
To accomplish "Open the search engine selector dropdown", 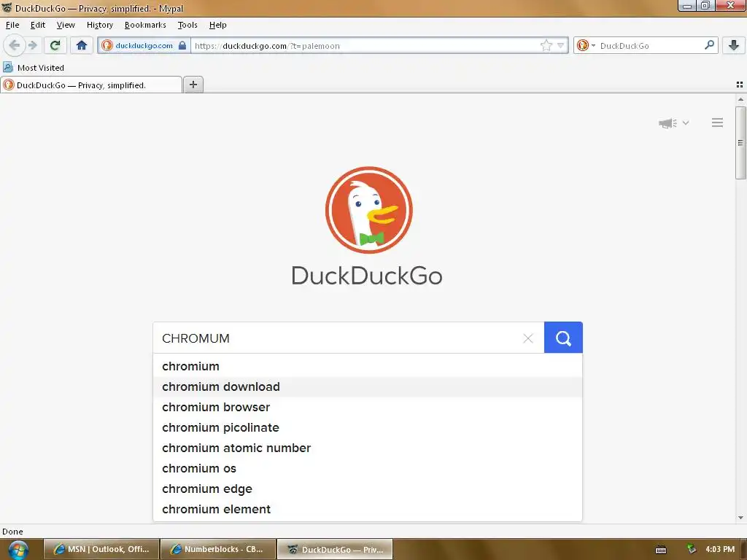I will (586, 45).
